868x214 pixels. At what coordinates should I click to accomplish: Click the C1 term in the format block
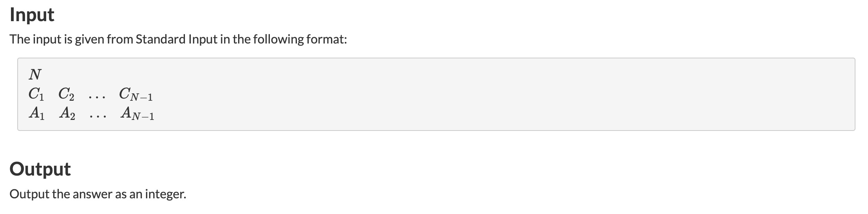(36, 94)
